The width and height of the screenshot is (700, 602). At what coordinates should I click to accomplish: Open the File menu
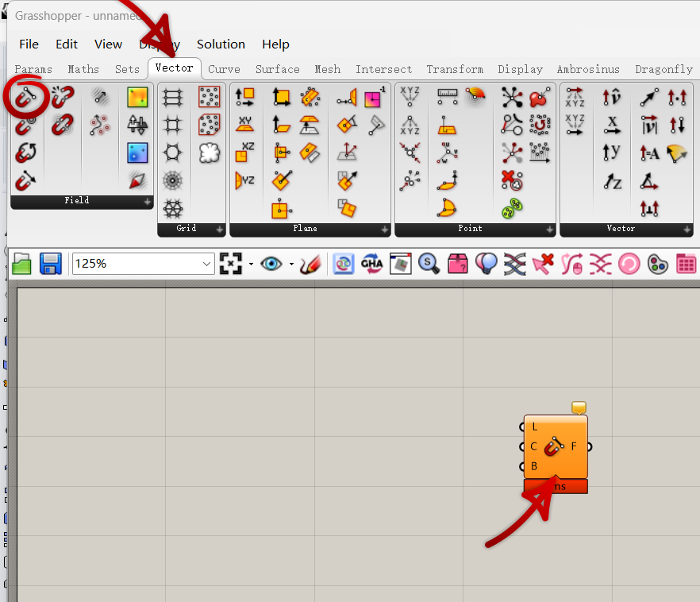point(29,44)
